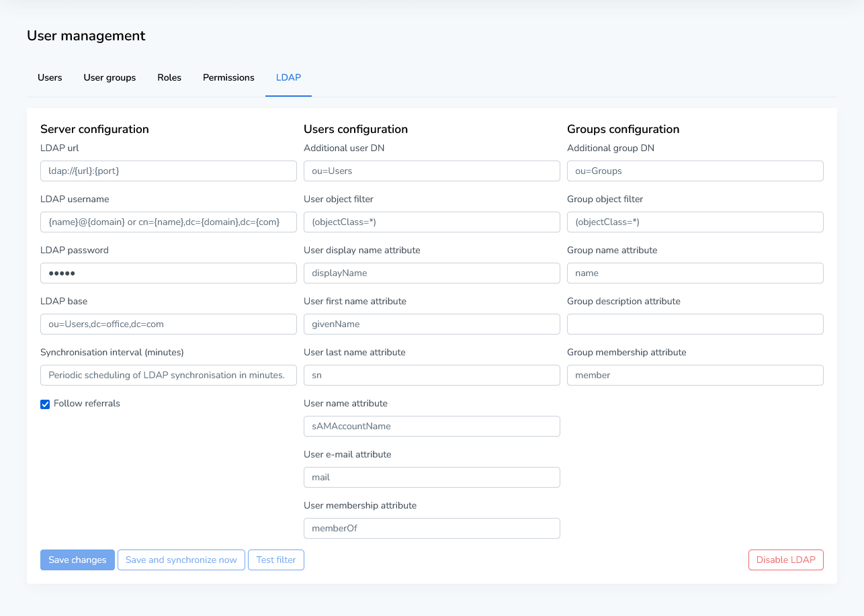Switch to the Users tab
The width and height of the screenshot is (864, 616).
pos(50,77)
